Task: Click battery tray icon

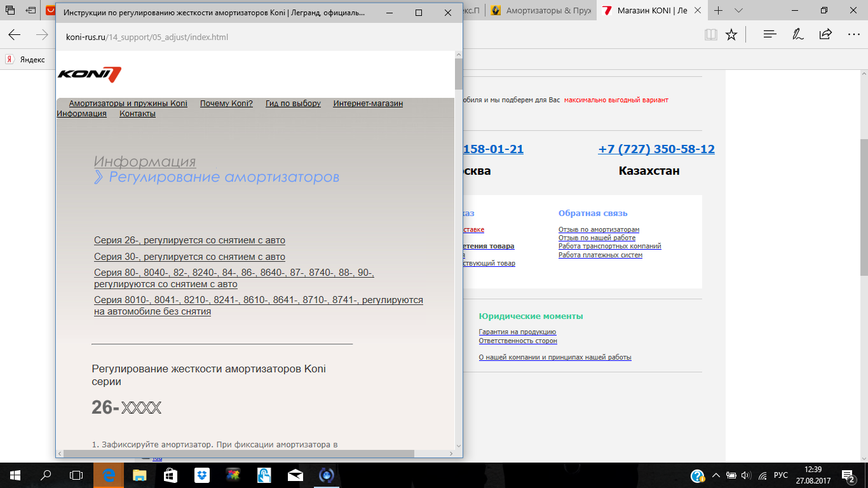Action: tap(731, 475)
